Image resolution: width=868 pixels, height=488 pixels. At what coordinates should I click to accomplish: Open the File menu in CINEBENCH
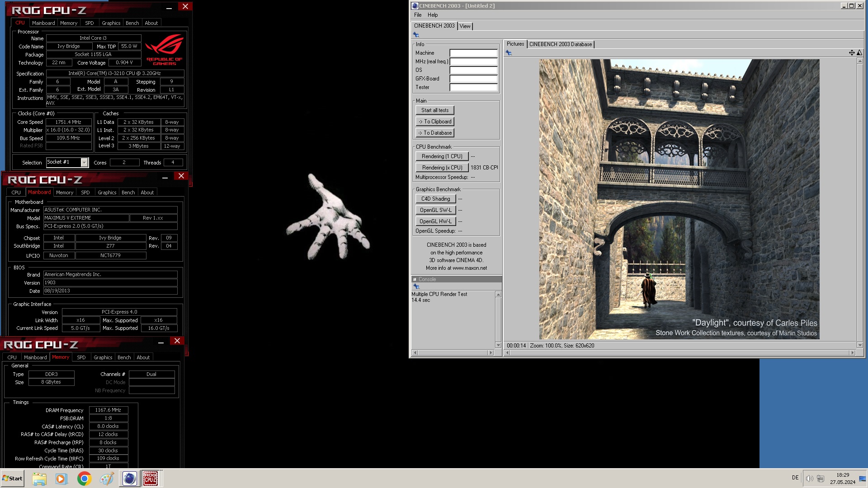[x=418, y=15]
